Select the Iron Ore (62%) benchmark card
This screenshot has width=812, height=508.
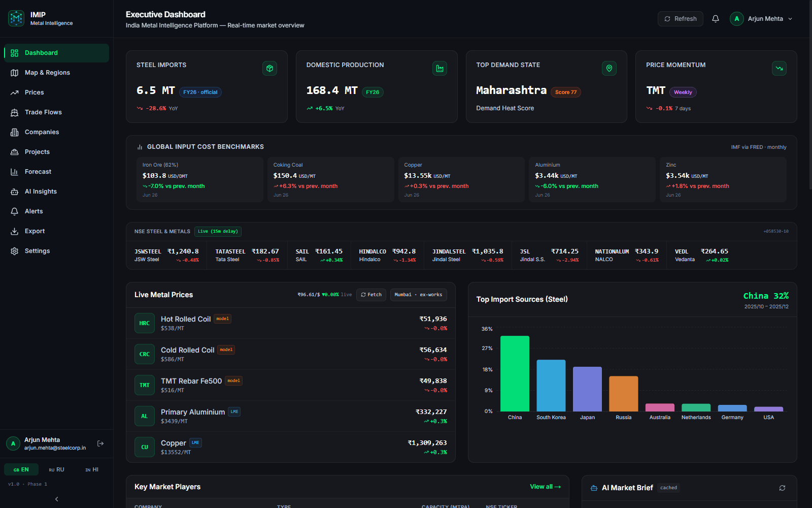point(200,179)
